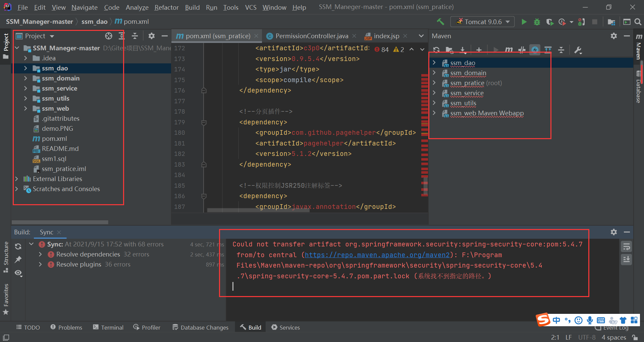Screen dimensions: 644x342
Task: Show Maven dependencies diagram icon
Action: [x=548, y=50]
